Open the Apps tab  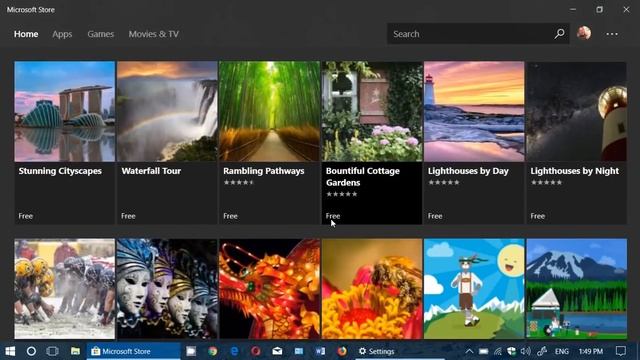[x=62, y=34]
